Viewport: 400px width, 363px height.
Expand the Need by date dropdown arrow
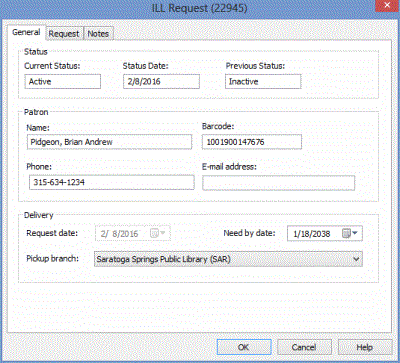click(x=355, y=233)
